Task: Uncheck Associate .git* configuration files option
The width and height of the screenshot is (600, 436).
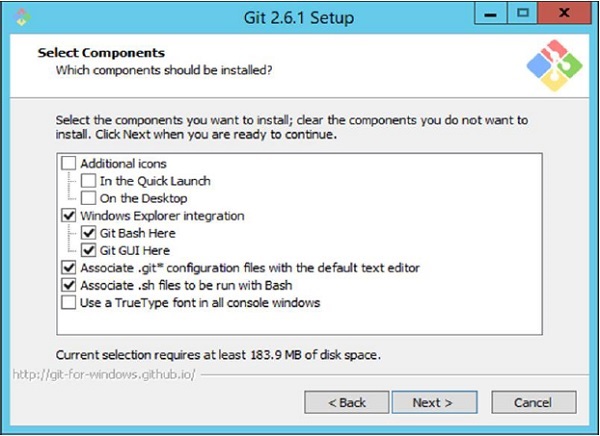Action: point(68,268)
